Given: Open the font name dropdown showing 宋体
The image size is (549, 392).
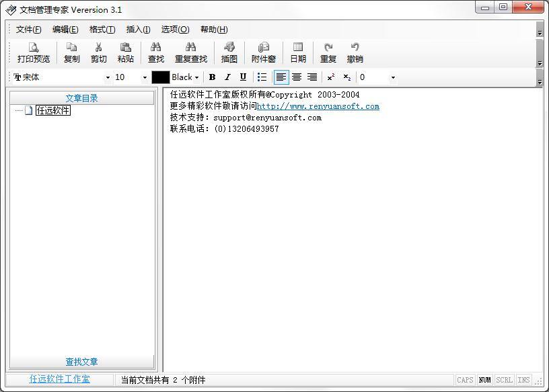Looking at the screenshot, I should pos(108,77).
